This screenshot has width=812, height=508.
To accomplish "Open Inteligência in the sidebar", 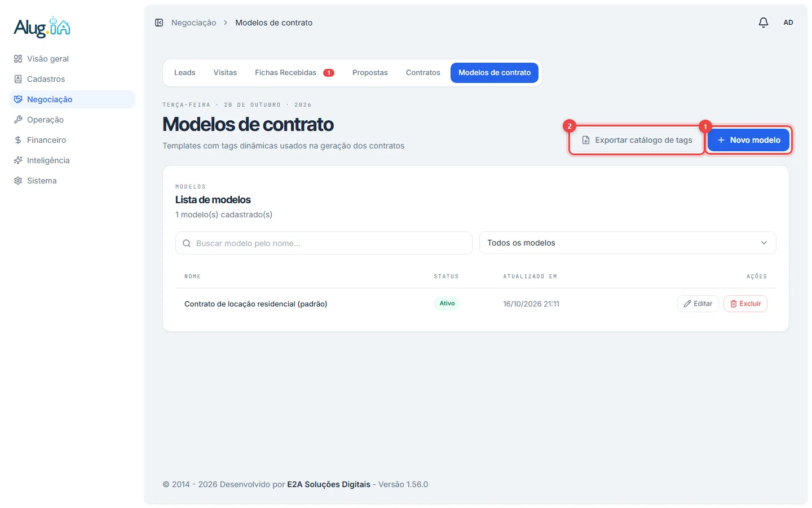I will [72, 160].
